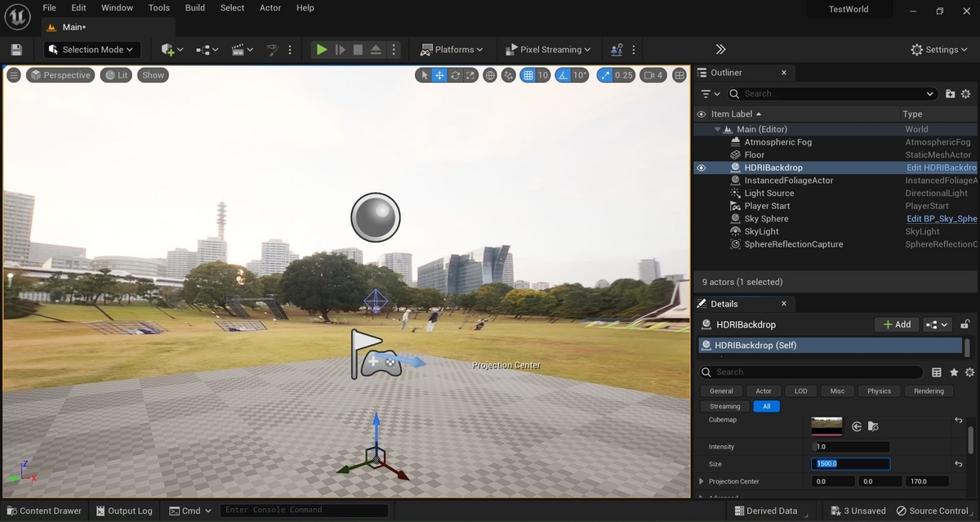The height and width of the screenshot is (522, 980).
Task: Open the quick add content dropdown
Action: [172, 50]
